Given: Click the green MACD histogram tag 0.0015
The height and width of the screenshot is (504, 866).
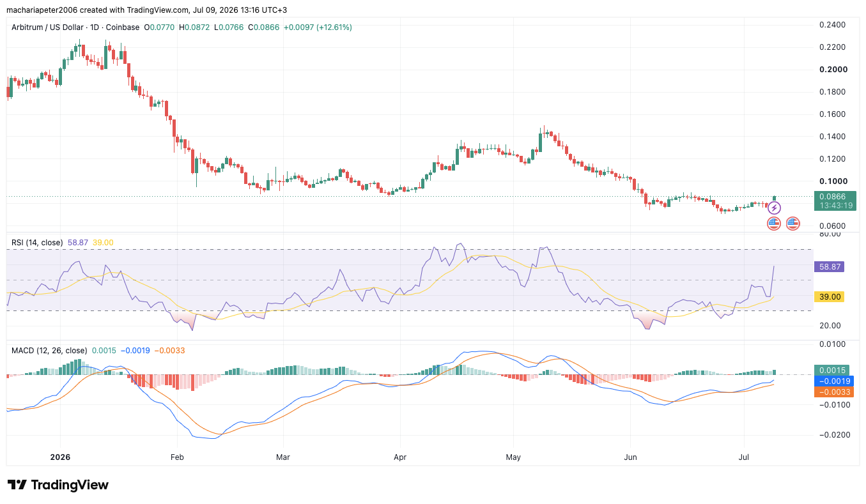Looking at the screenshot, I should point(833,370).
